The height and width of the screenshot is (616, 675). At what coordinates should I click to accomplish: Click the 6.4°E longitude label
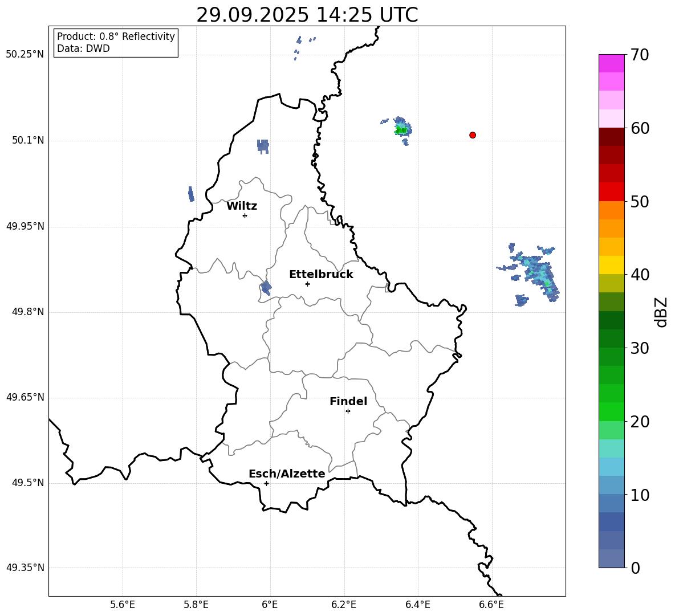417,605
